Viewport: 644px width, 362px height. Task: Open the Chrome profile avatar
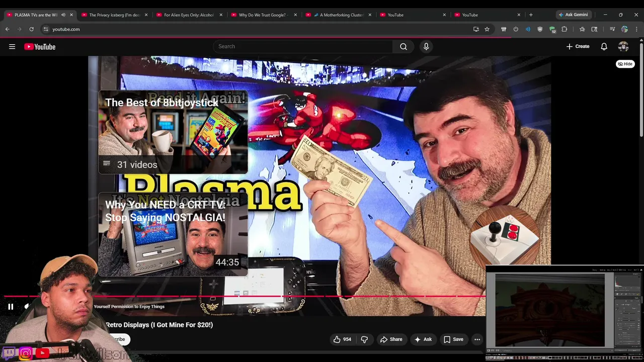[624, 29]
